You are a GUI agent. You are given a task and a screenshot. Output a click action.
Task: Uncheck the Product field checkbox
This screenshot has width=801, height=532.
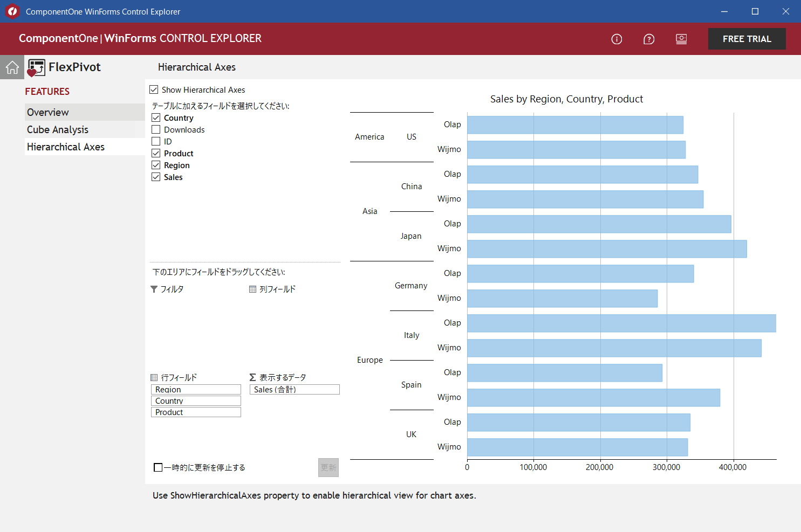pos(156,153)
